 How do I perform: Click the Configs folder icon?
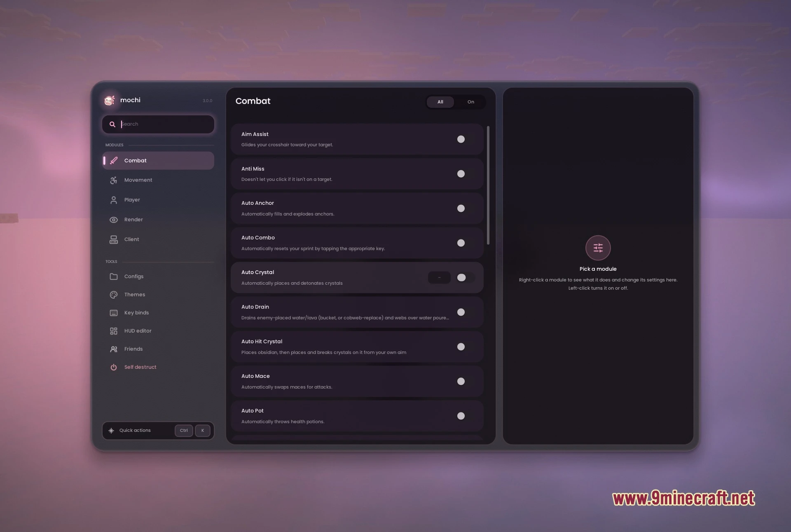(x=114, y=277)
